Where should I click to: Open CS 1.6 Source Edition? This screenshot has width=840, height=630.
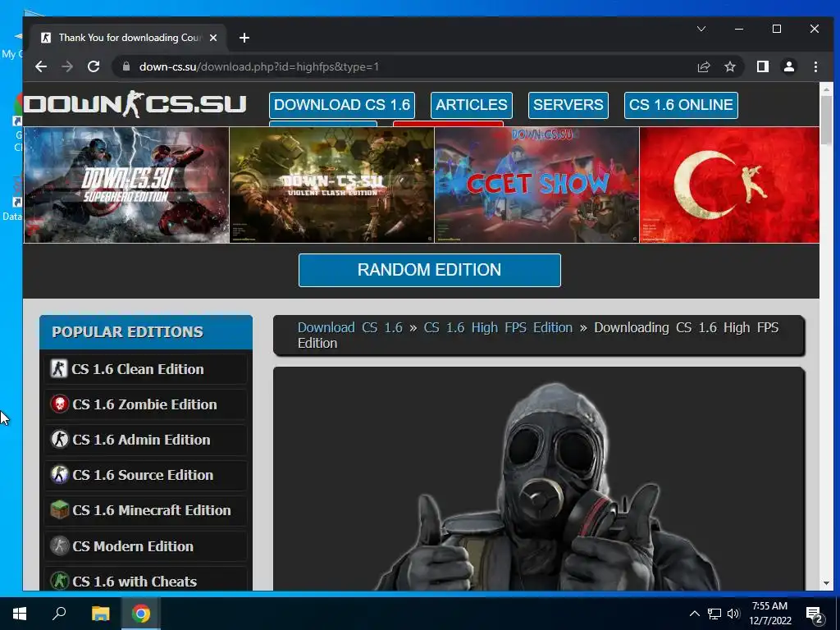[x=146, y=475]
